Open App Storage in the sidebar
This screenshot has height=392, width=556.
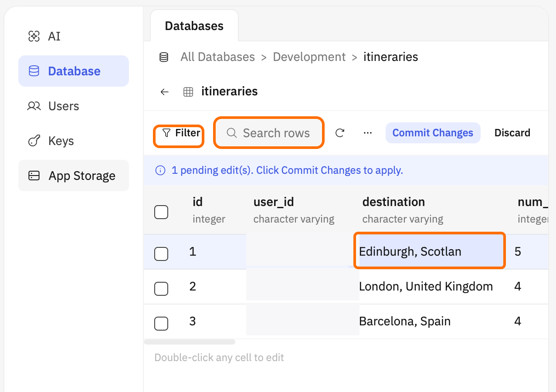(x=74, y=176)
